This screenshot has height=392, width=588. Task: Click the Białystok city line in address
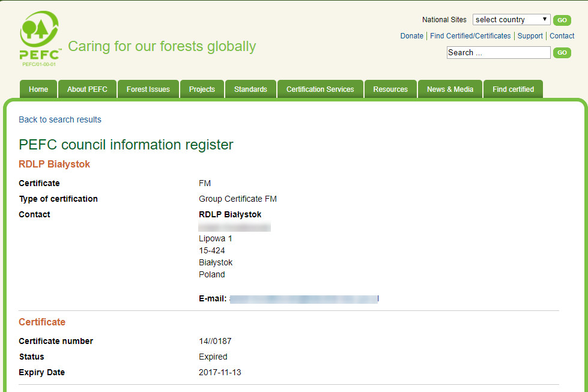tap(216, 263)
